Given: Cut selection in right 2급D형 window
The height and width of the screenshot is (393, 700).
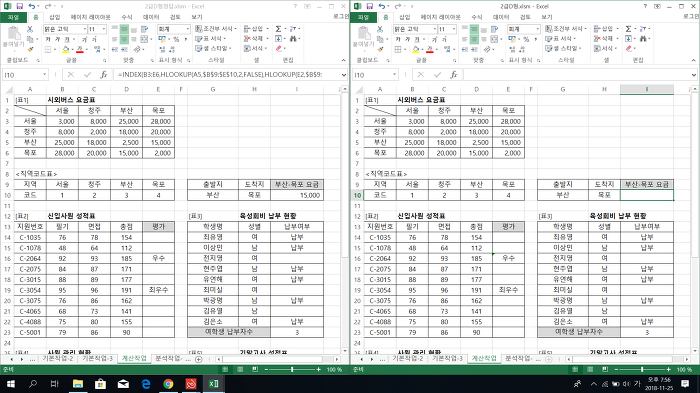Looking at the screenshot, I should click(380, 29).
